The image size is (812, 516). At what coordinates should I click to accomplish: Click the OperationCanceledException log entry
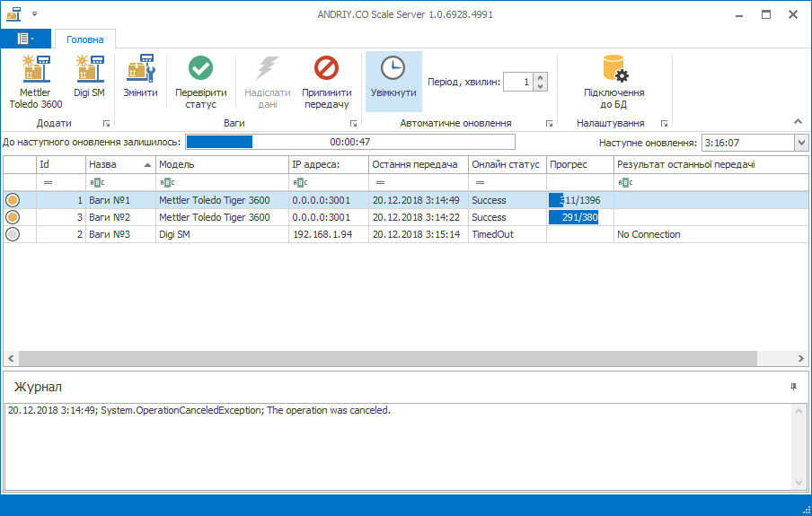[199, 410]
